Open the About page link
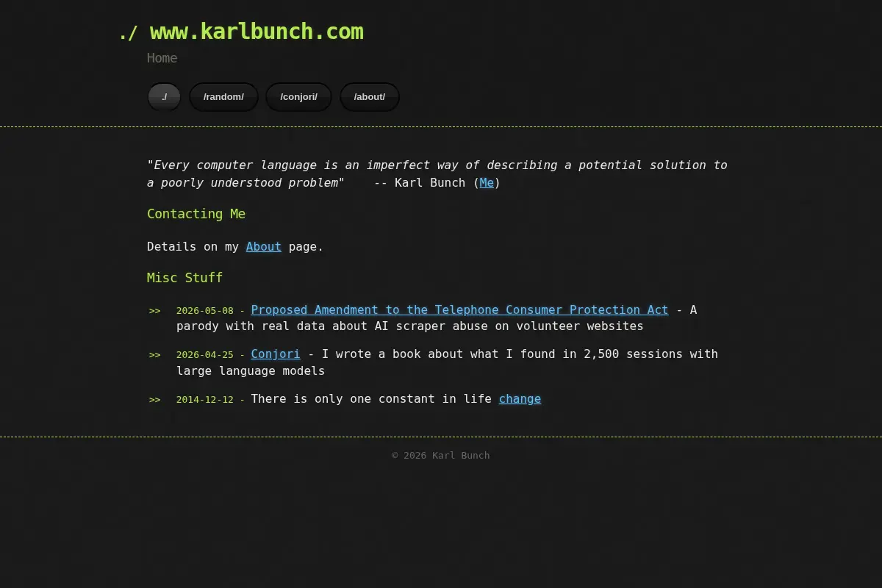The image size is (882, 588). [264, 246]
